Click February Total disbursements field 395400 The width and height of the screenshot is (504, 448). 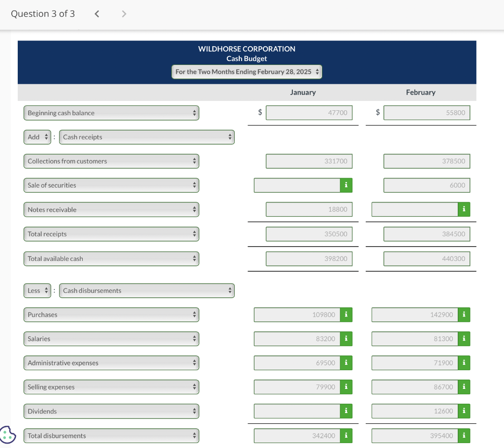pyautogui.click(x=414, y=436)
